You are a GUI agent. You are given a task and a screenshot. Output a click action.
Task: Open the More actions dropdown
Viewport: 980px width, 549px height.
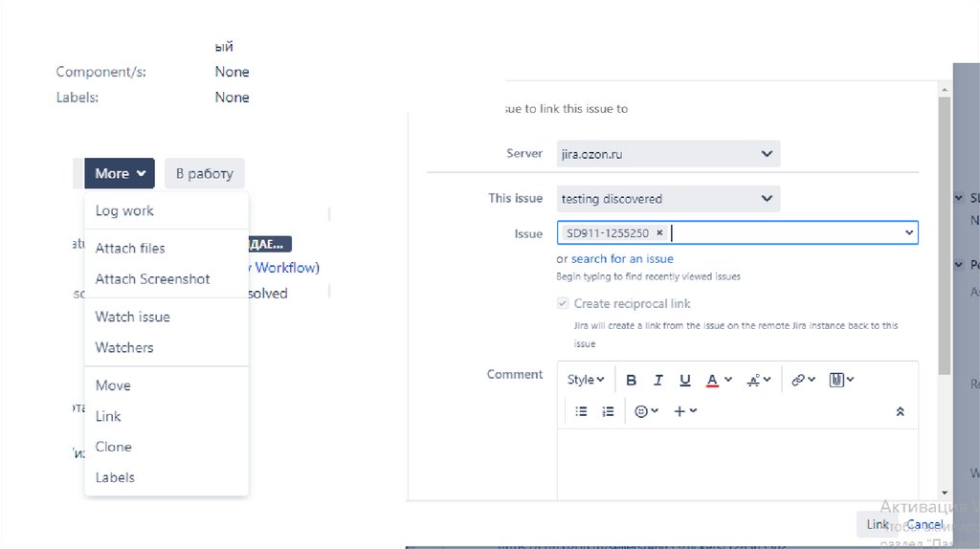click(120, 173)
